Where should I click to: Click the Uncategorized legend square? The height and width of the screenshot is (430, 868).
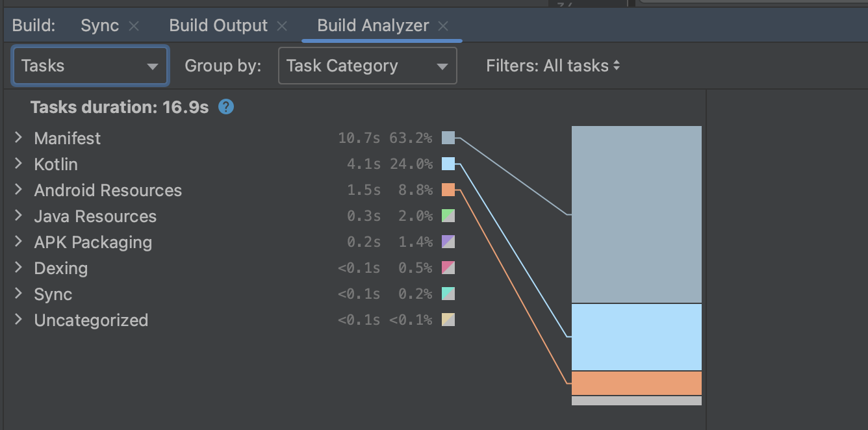448,320
